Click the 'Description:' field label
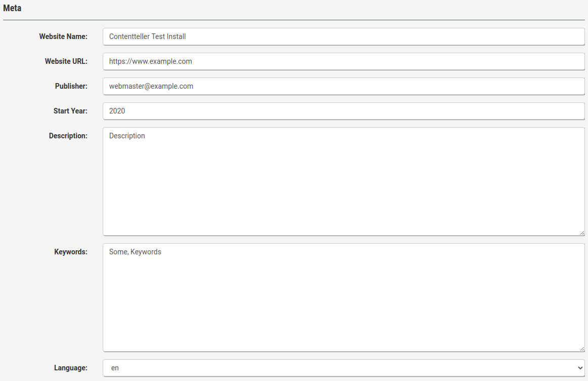This screenshot has width=588, height=381. 68,136
